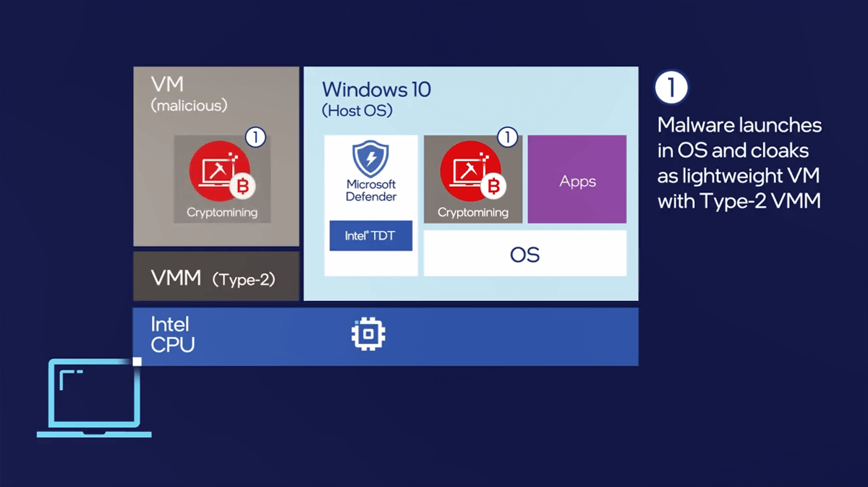Click the "Cryptomining" label in the malicious VM
This screenshot has width=868, height=487.
[222, 213]
